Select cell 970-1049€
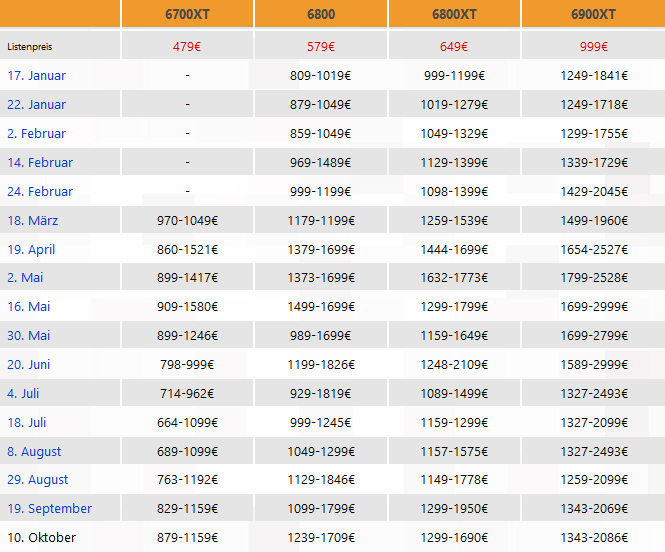665x552 pixels. coord(187,220)
